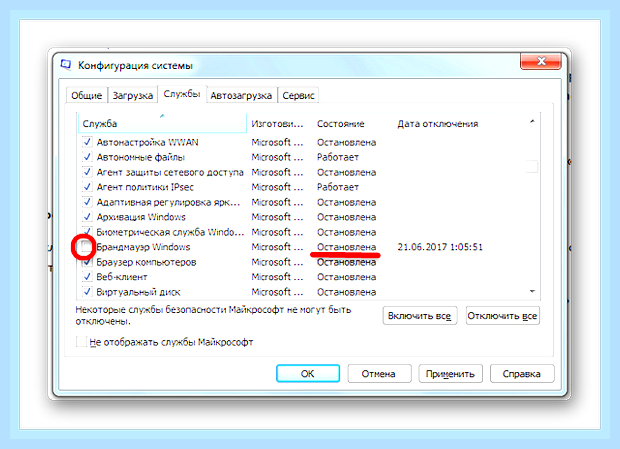
Task: Click the System Configuration title bar icon
Action: click(66, 64)
